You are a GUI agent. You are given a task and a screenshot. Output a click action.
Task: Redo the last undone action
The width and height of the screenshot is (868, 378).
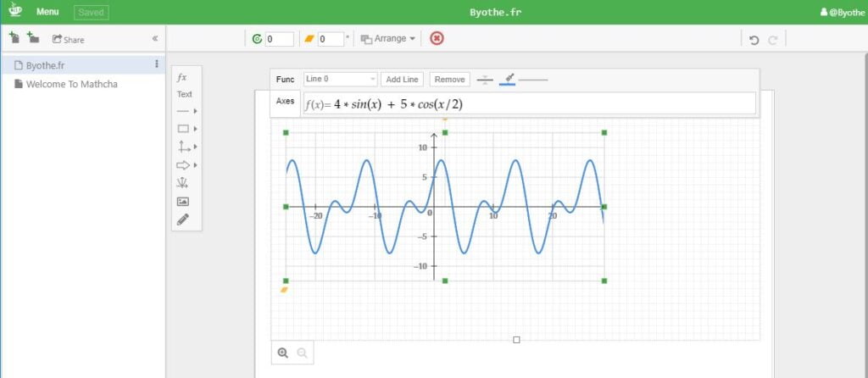[x=773, y=40]
